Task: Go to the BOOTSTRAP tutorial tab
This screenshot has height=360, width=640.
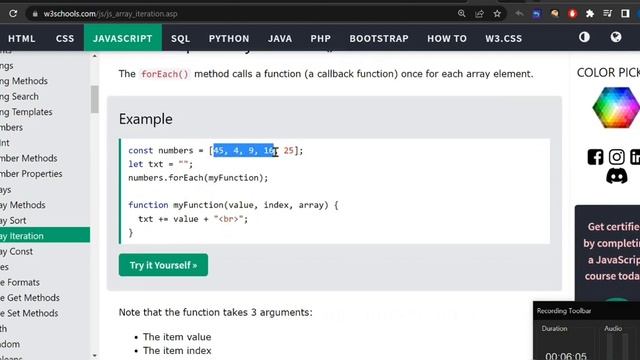Action: (379, 38)
